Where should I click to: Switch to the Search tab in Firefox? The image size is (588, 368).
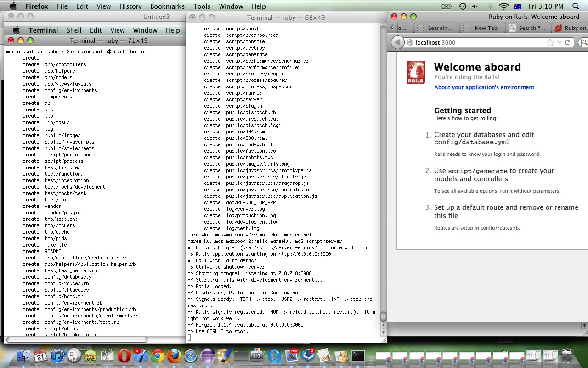[528, 28]
